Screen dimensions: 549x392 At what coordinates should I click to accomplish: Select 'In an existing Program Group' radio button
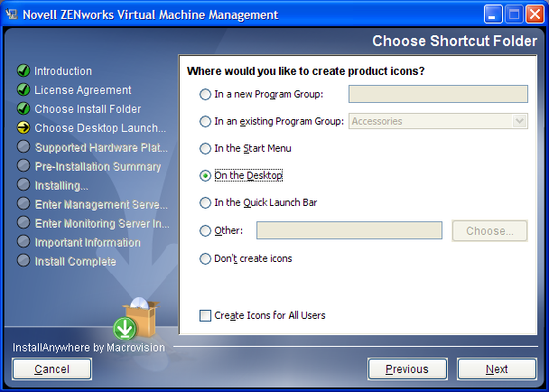pyautogui.click(x=206, y=121)
